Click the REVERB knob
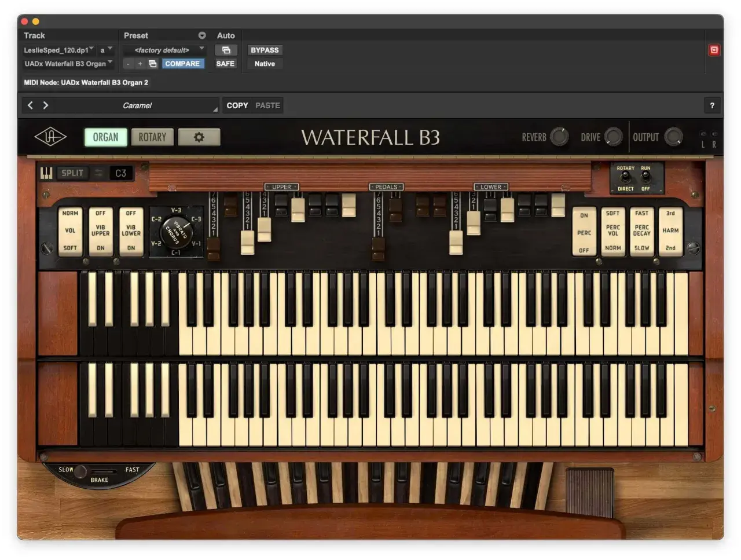 (x=559, y=137)
